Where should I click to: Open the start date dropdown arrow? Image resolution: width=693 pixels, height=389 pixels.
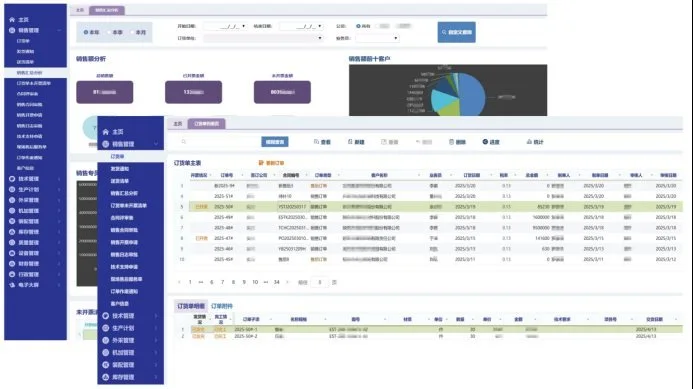tap(244, 26)
